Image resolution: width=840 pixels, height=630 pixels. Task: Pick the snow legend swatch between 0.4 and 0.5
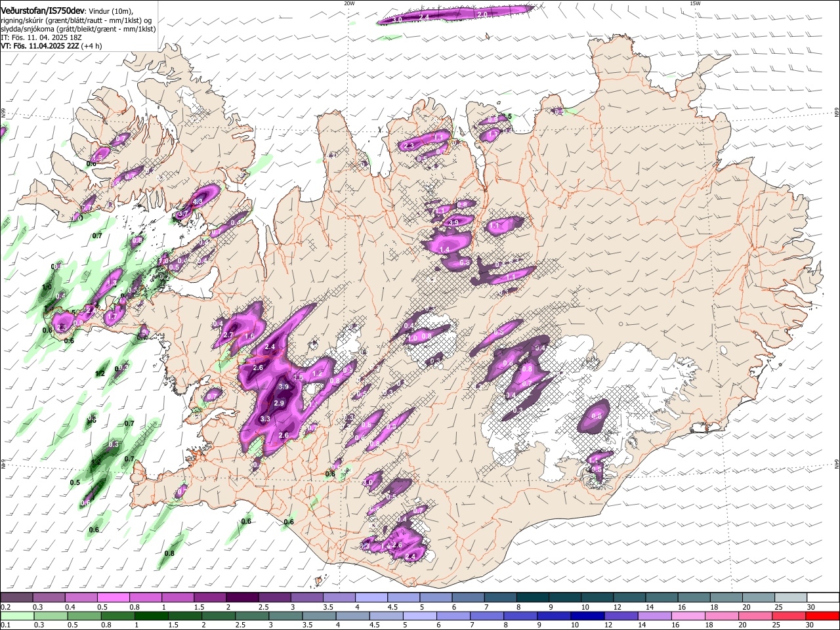pos(81,598)
